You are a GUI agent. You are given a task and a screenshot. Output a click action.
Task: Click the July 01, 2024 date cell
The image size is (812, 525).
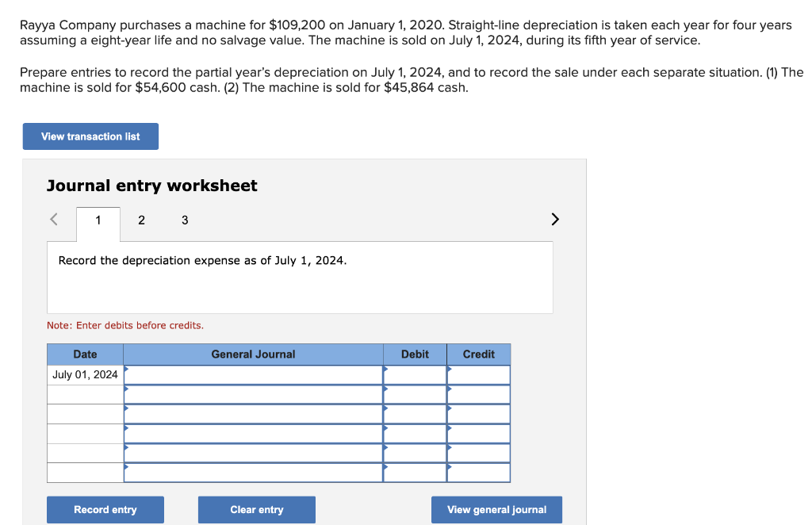[84, 374]
